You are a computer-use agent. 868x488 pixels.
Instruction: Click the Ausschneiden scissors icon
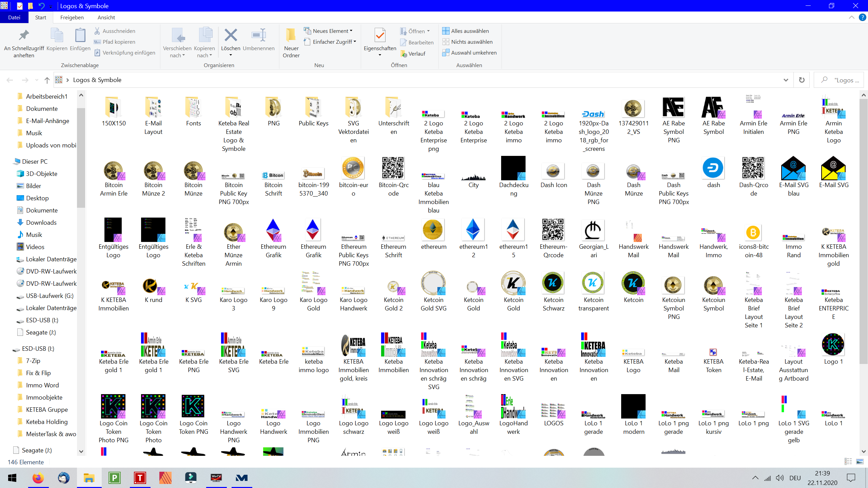(97, 31)
